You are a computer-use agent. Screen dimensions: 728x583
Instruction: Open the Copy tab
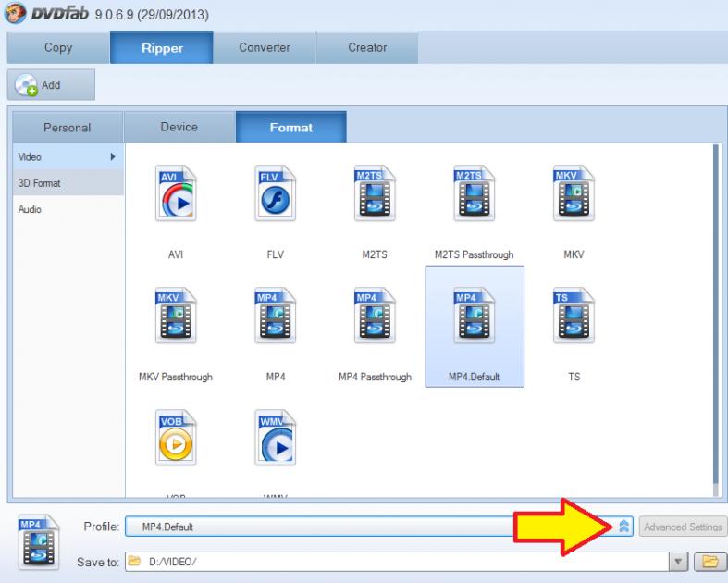[58, 47]
